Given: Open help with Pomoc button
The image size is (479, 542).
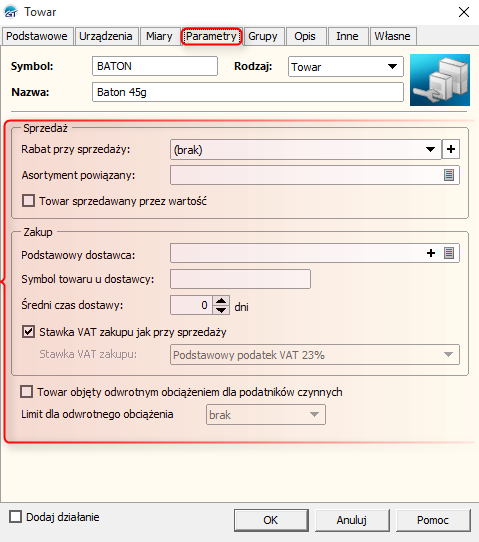Looking at the screenshot, I should [433, 520].
